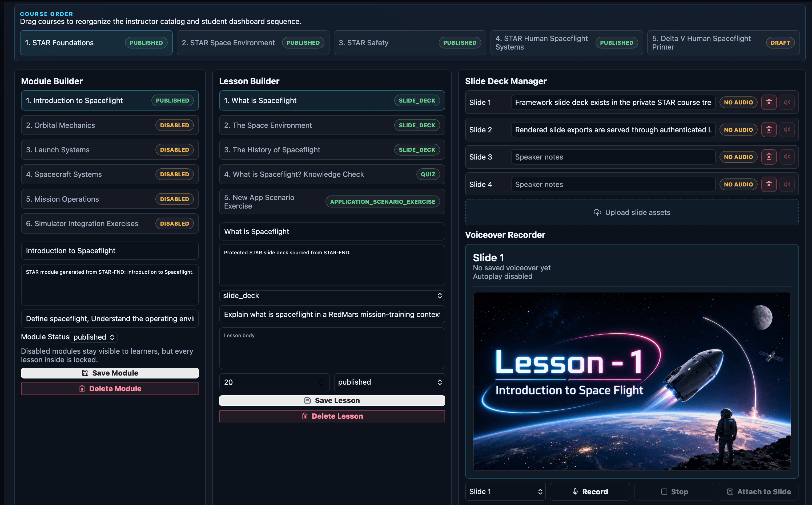Select STAR Foundations course card
812x505 pixels.
pos(96,43)
